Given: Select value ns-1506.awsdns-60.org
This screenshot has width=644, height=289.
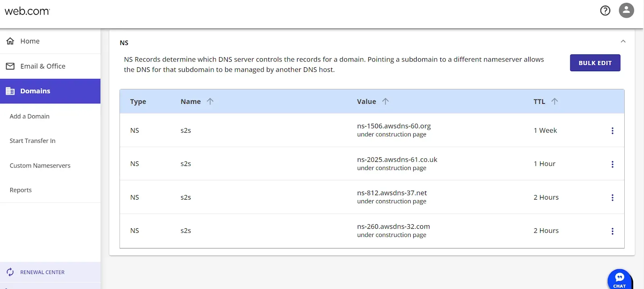Looking at the screenshot, I should [394, 126].
